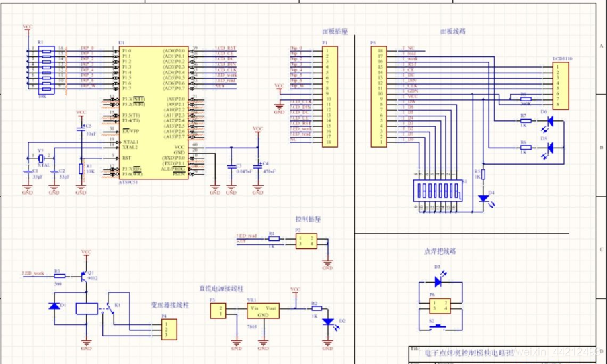Select the P5 18-pin connector
This screenshot has height=364, width=607.
tap(378, 97)
